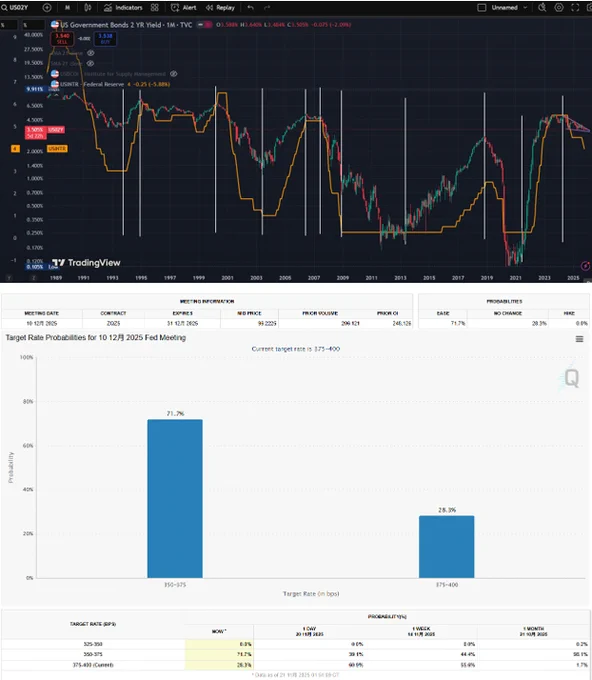Toggle fullscreen mode icon
Viewport: 592px width, 680px height.
pos(575,7)
